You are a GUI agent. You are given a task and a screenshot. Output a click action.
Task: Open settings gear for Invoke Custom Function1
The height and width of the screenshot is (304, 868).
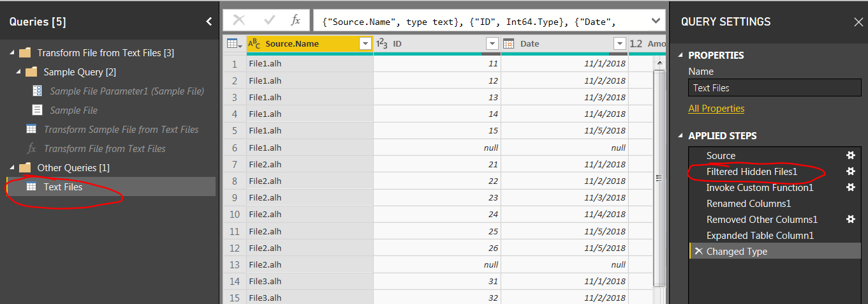pyautogui.click(x=850, y=187)
